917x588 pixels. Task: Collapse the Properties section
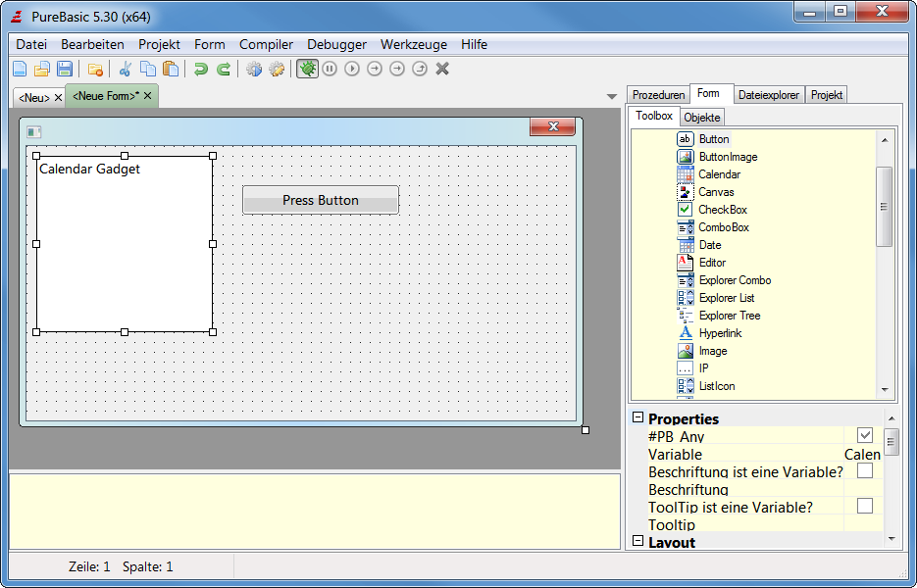coord(638,417)
